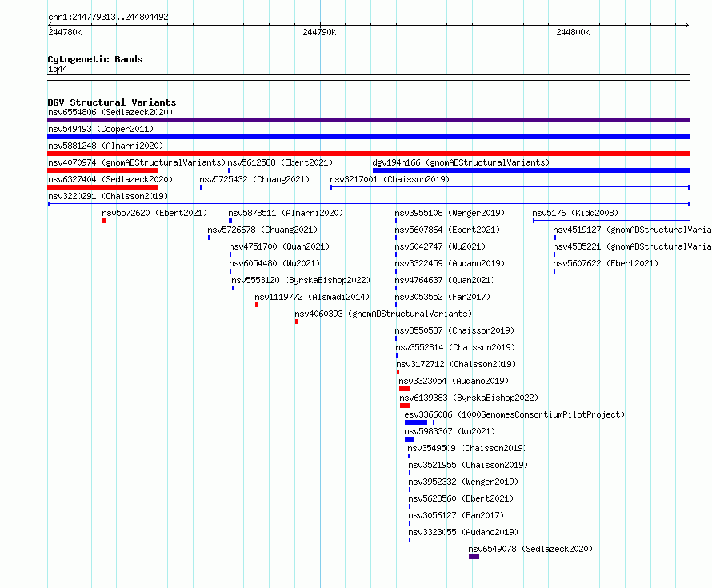Select the blue dgv194n166 variant bar

coord(531,170)
